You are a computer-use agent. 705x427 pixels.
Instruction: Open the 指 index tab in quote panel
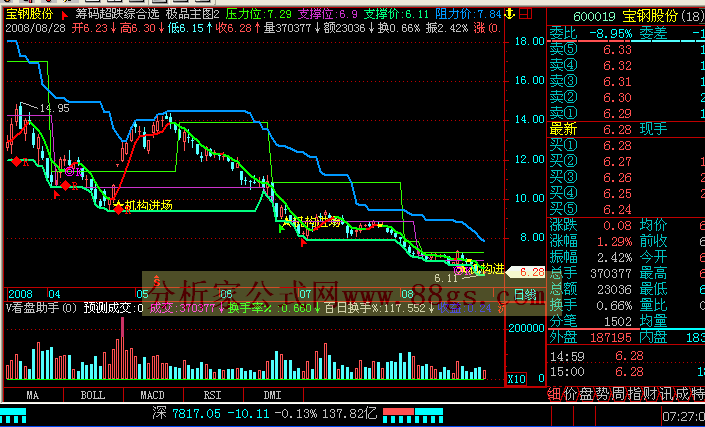click(x=633, y=394)
